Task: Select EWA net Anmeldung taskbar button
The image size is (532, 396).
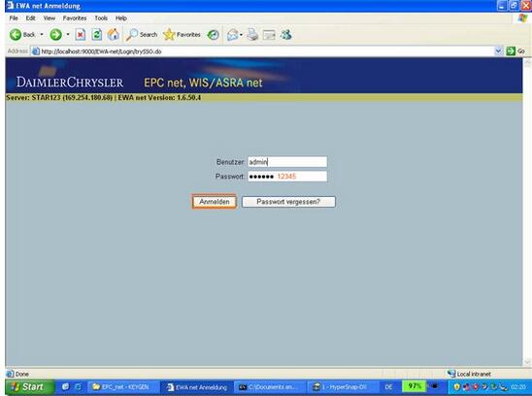Action: (x=197, y=387)
